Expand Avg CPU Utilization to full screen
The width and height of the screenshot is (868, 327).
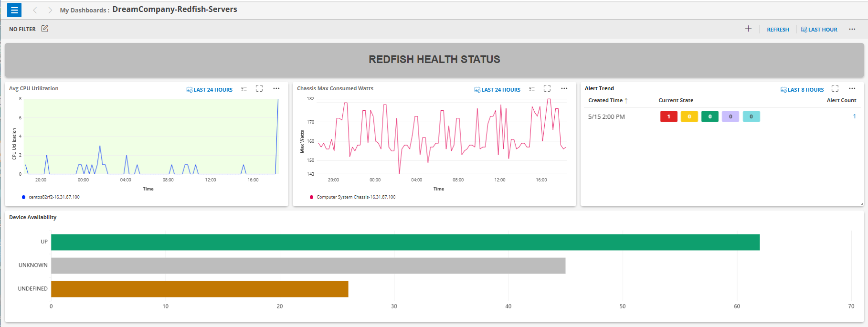pyautogui.click(x=259, y=88)
